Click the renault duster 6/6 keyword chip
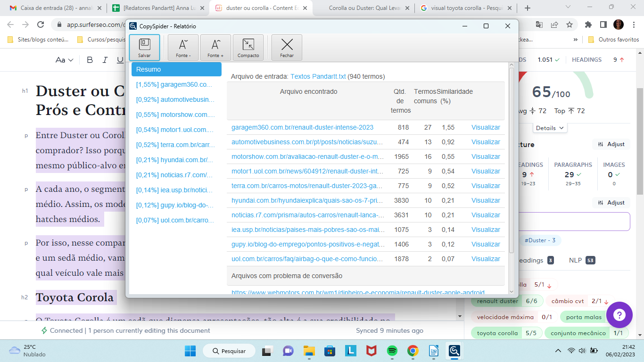This screenshot has width=644, height=362. tap(507, 301)
